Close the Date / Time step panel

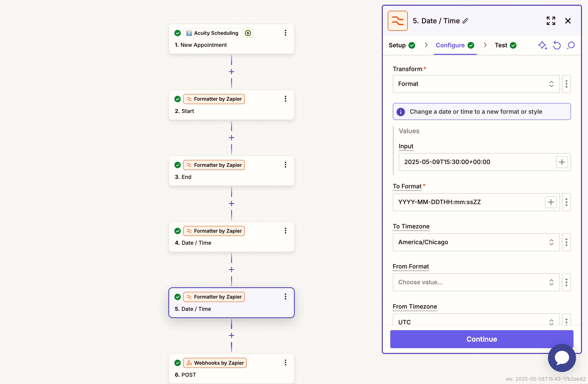568,21
